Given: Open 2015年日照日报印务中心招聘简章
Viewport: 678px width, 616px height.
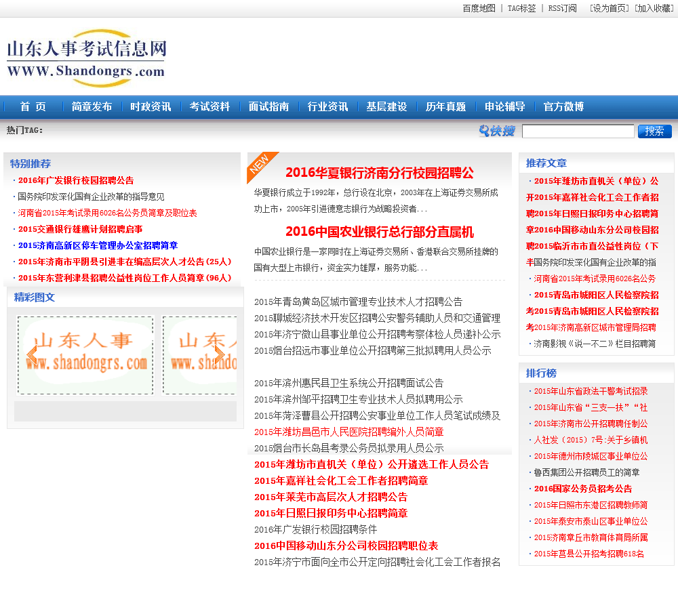Looking at the screenshot, I should (331, 514).
